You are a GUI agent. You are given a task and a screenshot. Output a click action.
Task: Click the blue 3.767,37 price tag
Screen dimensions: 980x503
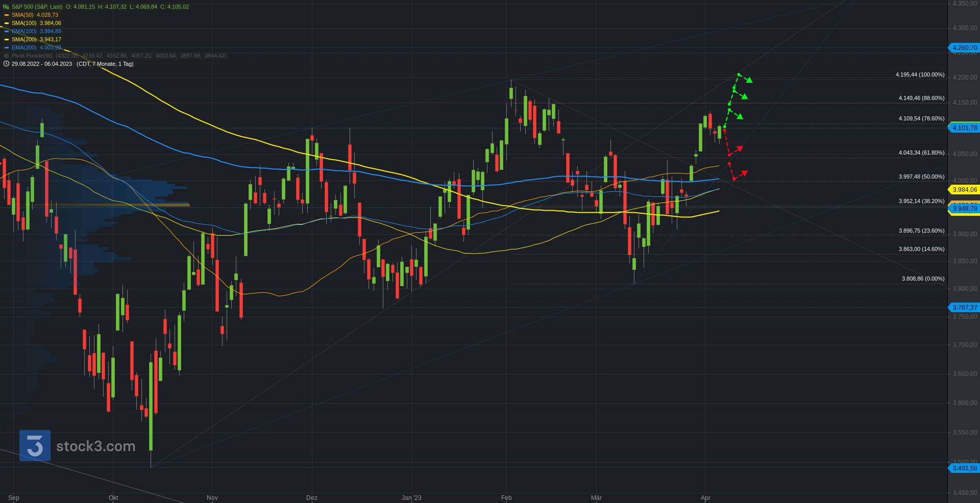tap(964, 308)
